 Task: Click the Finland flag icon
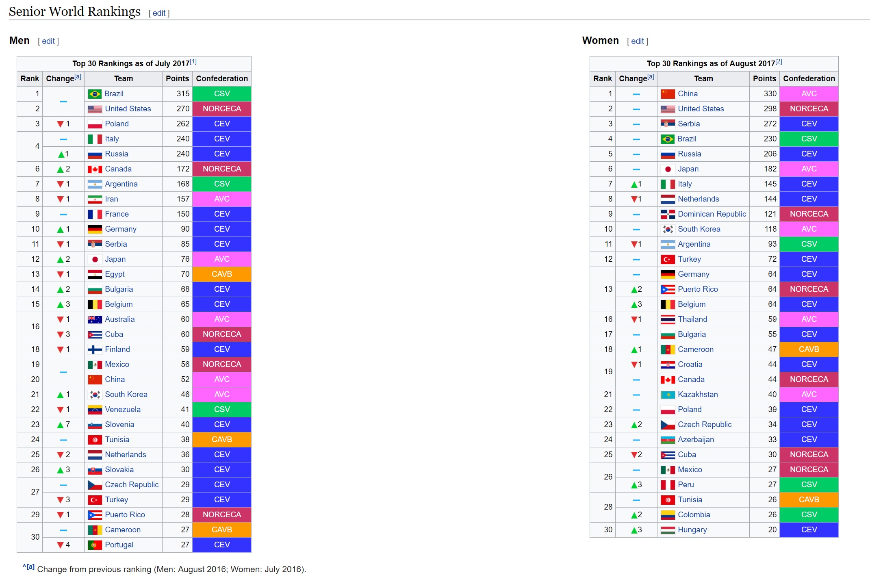click(x=95, y=349)
